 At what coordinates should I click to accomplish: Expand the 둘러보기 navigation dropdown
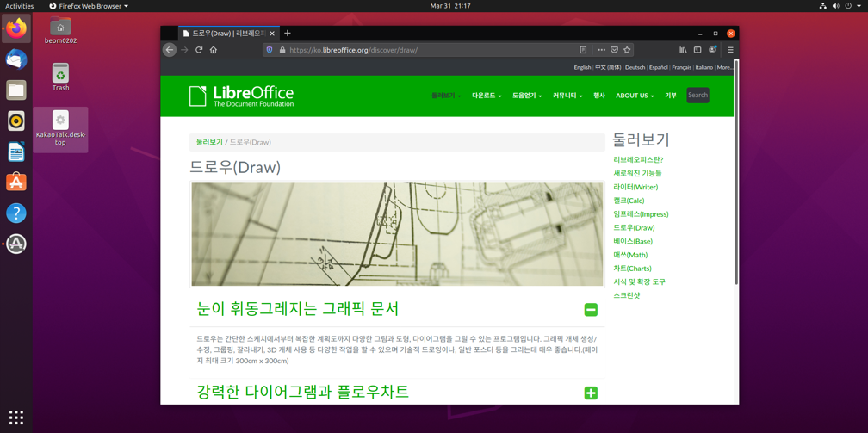pyautogui.click(x=446, y=96)
